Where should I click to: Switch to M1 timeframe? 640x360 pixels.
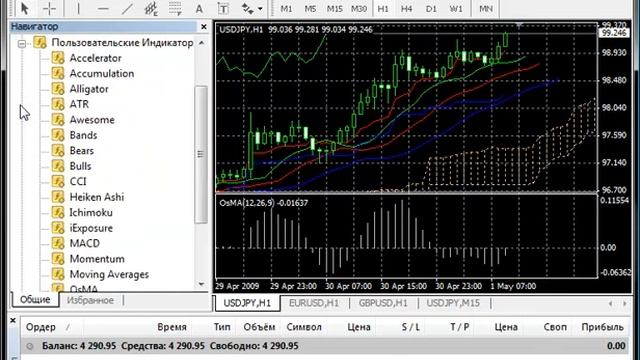point(287,9)
